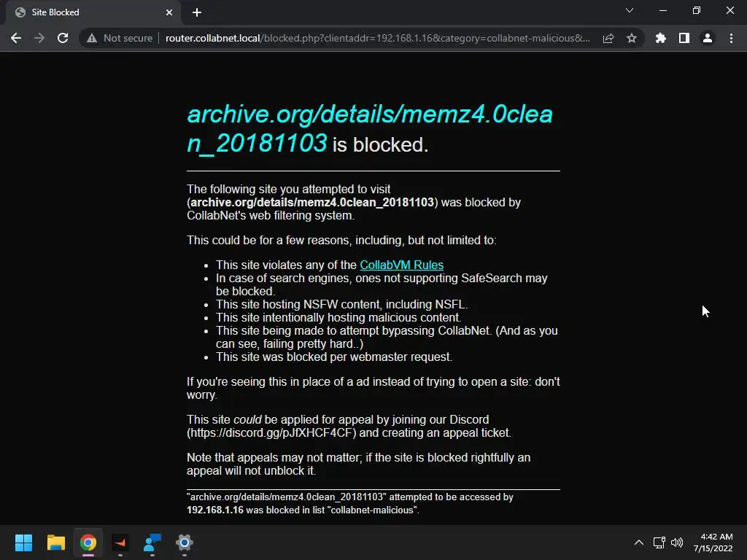This screenshot has width=747, height=560.
Task: Open the CollabVM Rules link
Action: 402,265
